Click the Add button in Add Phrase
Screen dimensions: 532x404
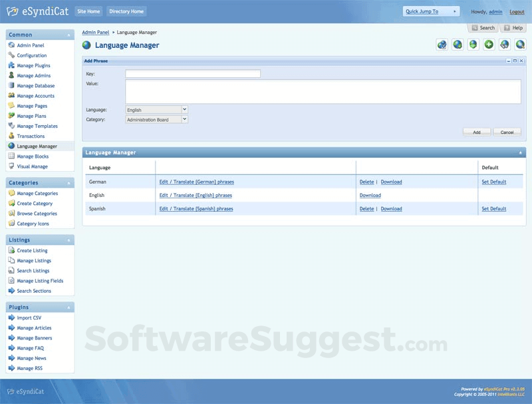click(477, 132)
